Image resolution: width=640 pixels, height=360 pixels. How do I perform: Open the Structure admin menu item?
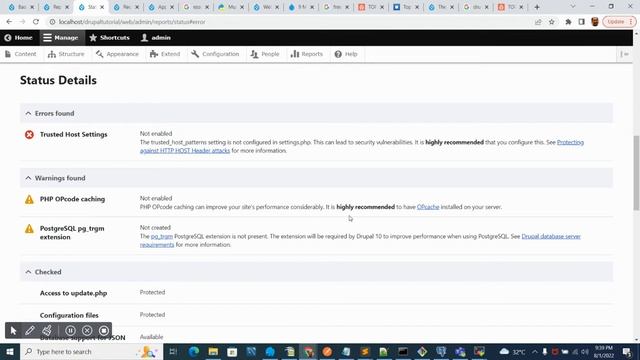coord(66,54)
